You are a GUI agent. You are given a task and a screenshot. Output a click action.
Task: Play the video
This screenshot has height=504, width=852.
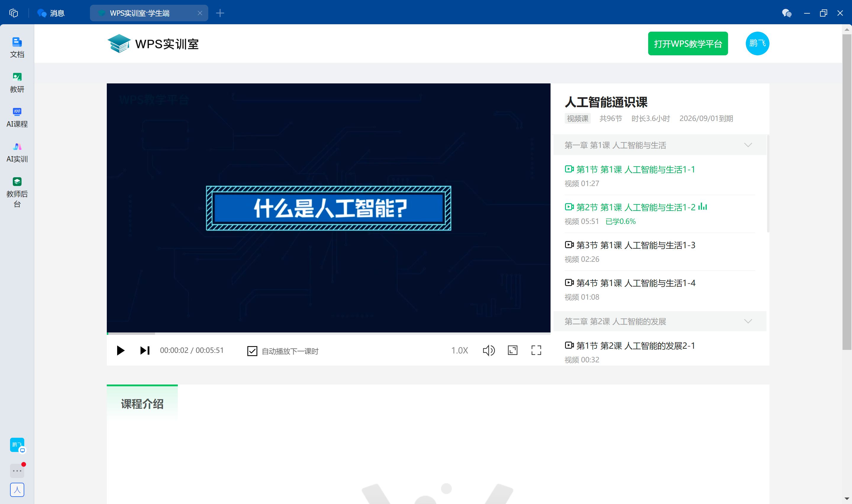pyautogui.click(x=120, y=350)
